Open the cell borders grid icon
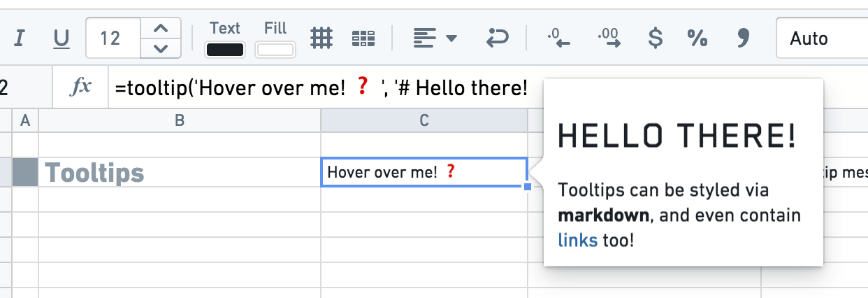The height and width of the screenshot is (298, 868). [321, 38]
